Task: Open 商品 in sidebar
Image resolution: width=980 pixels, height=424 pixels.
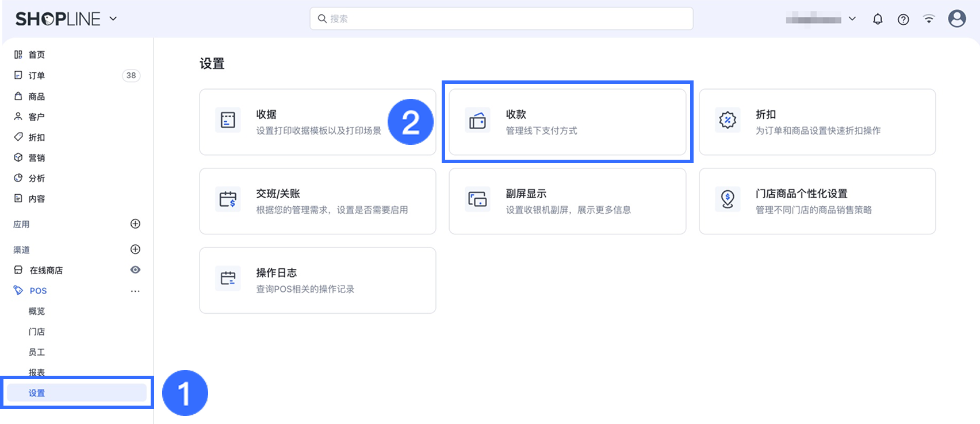Action: (37, 97)
